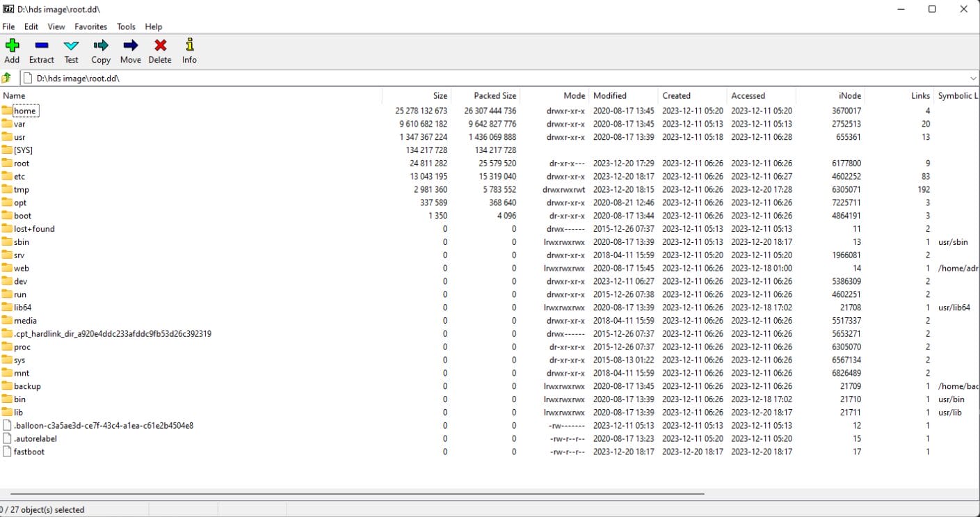Select the lost+found folder

33,228
